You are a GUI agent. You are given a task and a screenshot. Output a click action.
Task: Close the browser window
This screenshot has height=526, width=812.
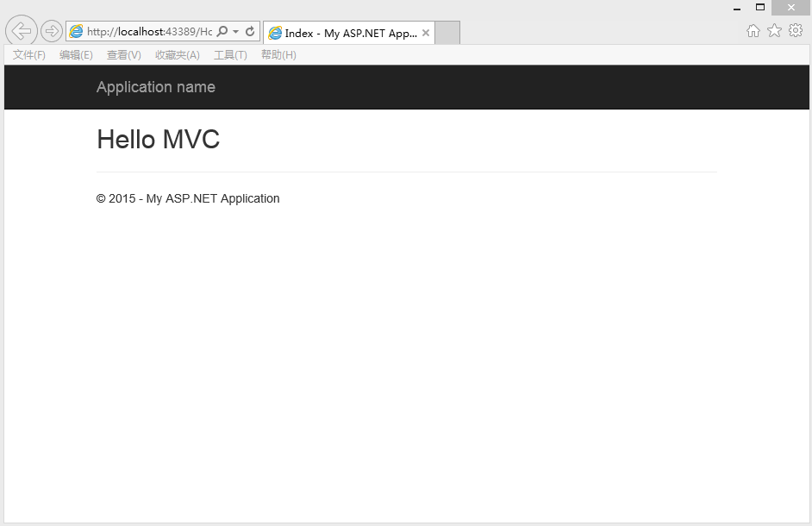coord(790,7)
